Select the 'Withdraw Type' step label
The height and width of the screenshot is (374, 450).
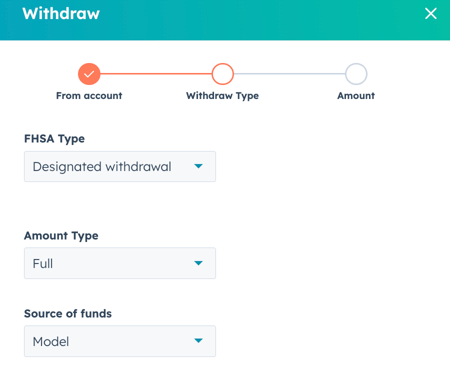pyautogui.click(x=222, y=96)
